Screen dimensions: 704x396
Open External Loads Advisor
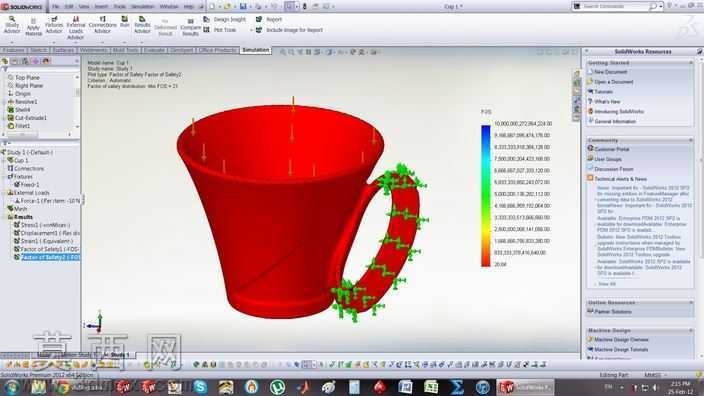[x=75, y=28]
